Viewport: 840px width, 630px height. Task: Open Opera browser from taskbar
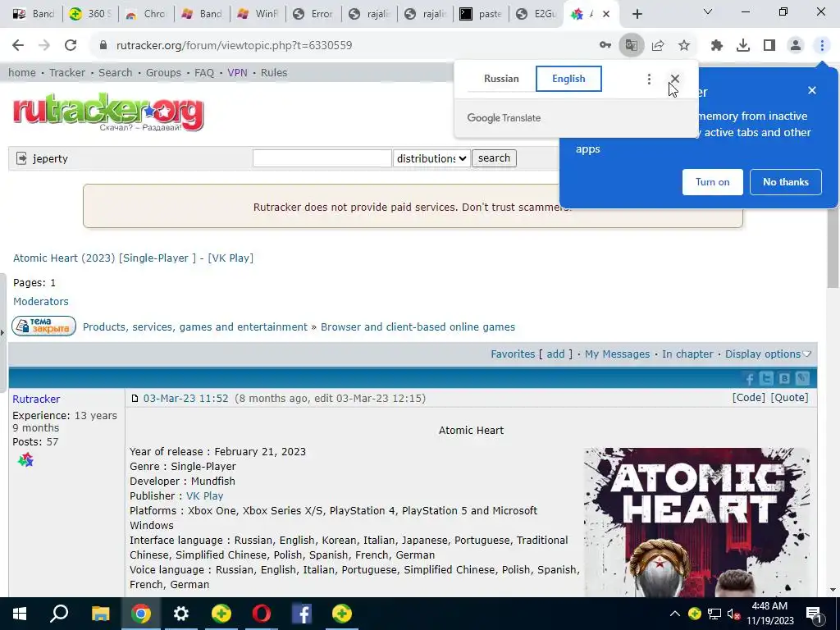click(262, 614)
